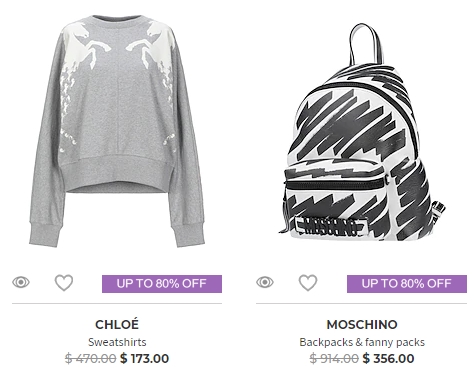This screenshot has height=369, width=474.
Task: Open quick view for the Chloé sweatshirt
Action: pos(21,282)
